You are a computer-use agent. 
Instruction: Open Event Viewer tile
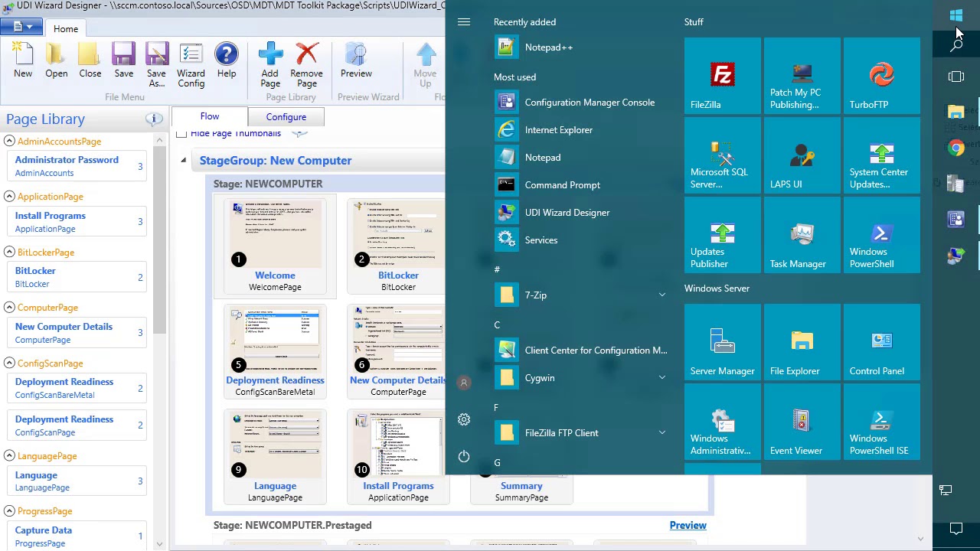click(x=802, y=422)
